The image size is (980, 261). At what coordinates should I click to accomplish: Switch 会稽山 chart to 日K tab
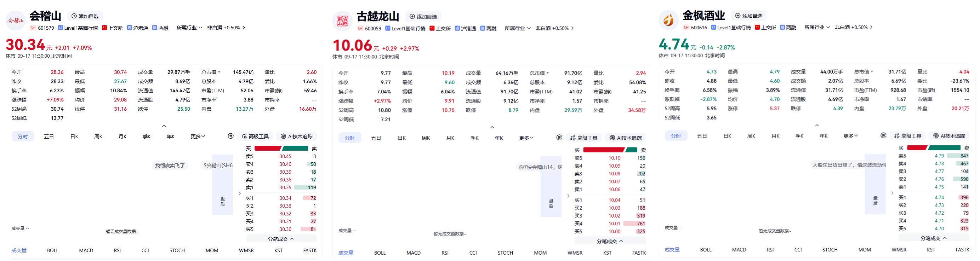(74, 137)
